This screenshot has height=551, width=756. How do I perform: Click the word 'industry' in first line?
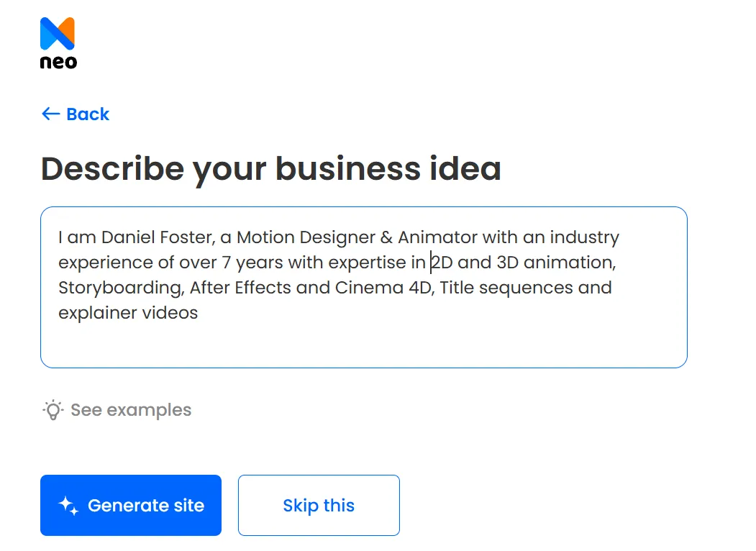tap(584, 237)
